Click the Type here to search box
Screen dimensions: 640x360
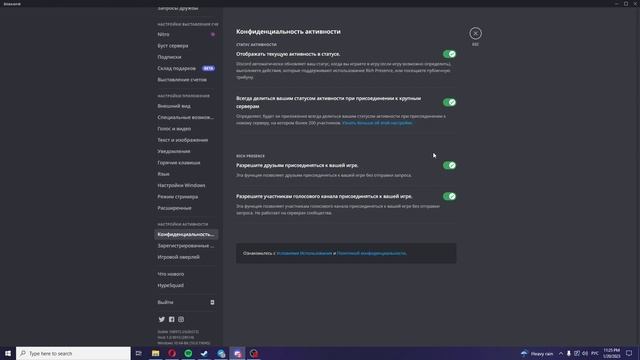pos(73,353)
